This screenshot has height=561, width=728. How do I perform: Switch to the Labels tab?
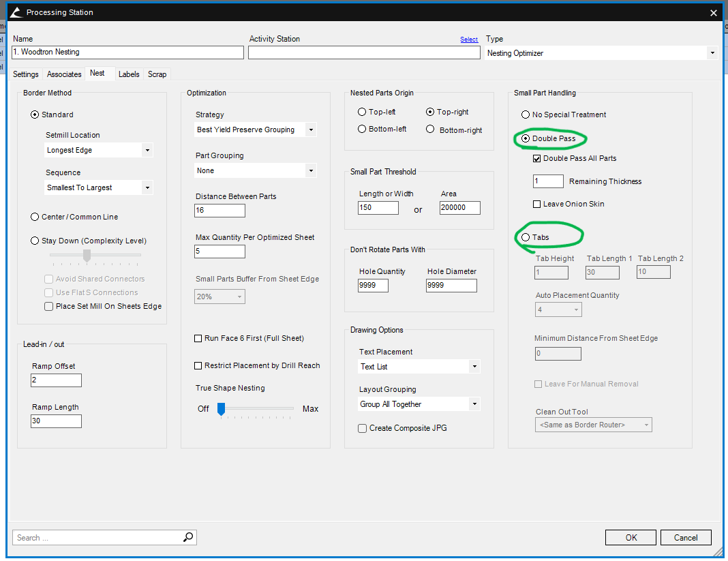[x=129, y=74]
